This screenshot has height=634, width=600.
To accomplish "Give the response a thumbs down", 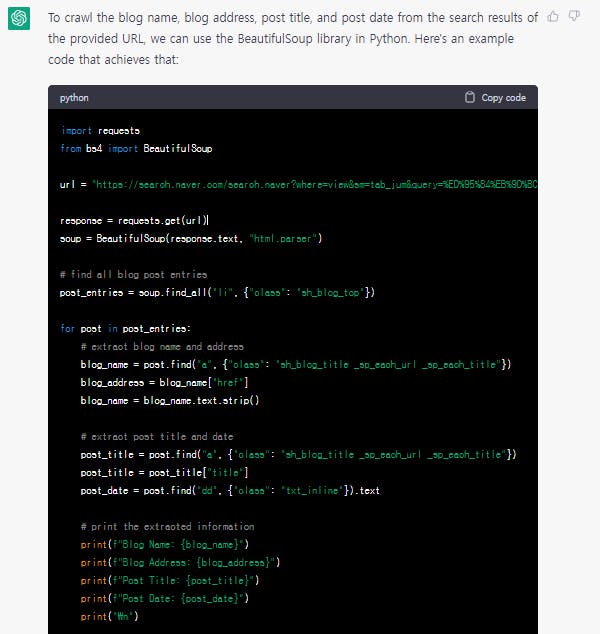I will (x=574, y=17).
